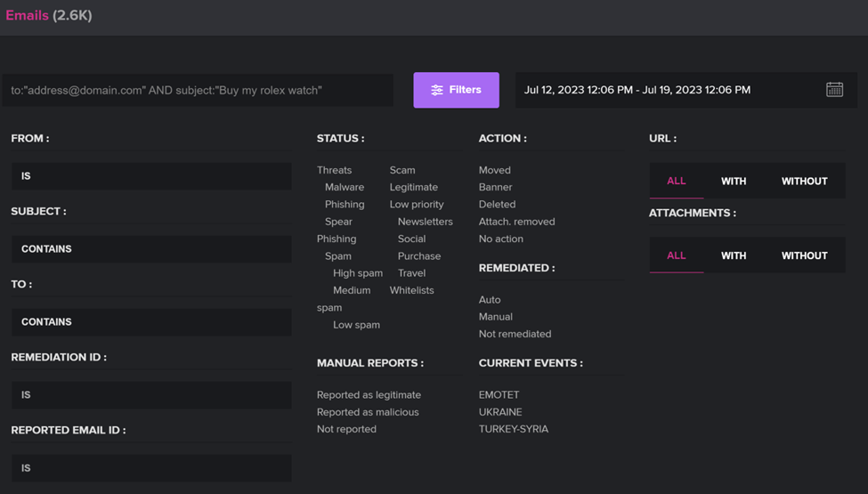This screenshot has width=868, height=494.
Task: Select URL filter WITH option
Action: (x=734, y=181)
